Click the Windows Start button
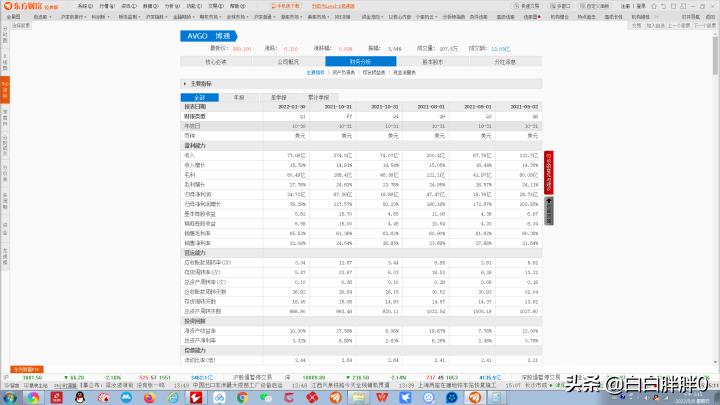Screen dimensions: 720x405 pos(9,398)
